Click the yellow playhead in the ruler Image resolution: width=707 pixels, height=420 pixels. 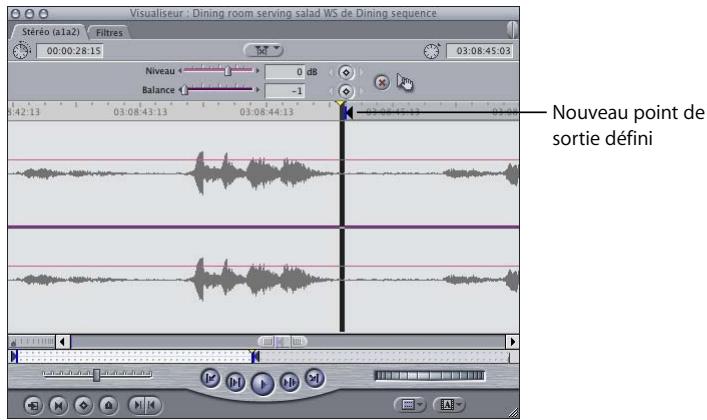[x=341, y=104]
